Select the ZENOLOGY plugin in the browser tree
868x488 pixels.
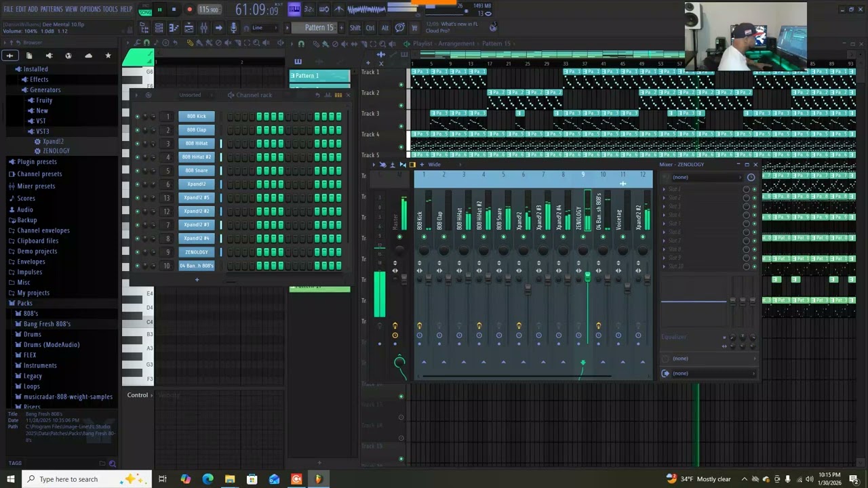tap(56, 151)
